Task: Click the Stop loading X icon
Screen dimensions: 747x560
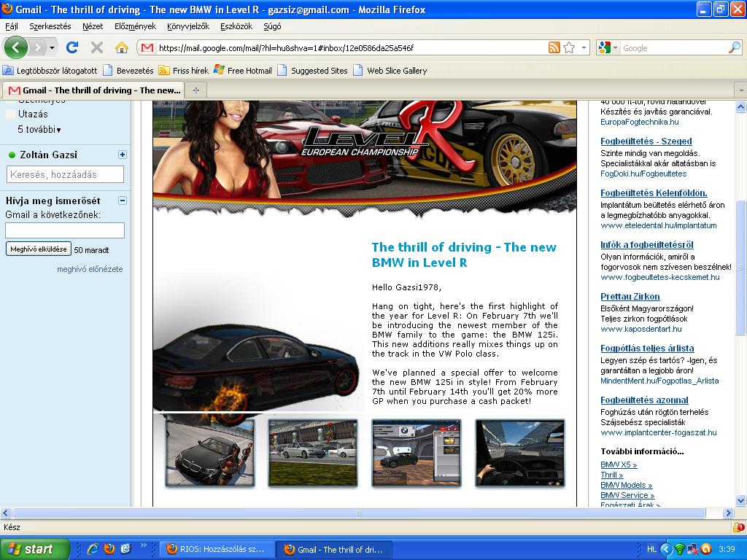Action: (x=97, y=47)
